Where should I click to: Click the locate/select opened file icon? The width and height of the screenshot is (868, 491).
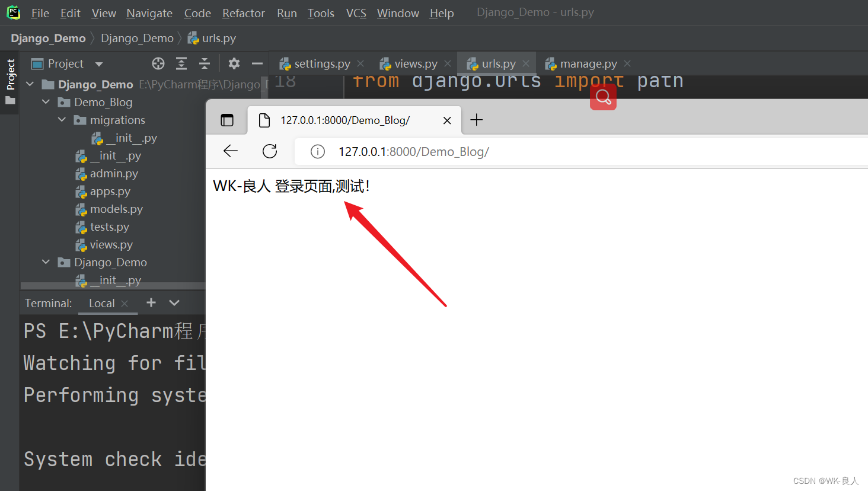(158, 63)
